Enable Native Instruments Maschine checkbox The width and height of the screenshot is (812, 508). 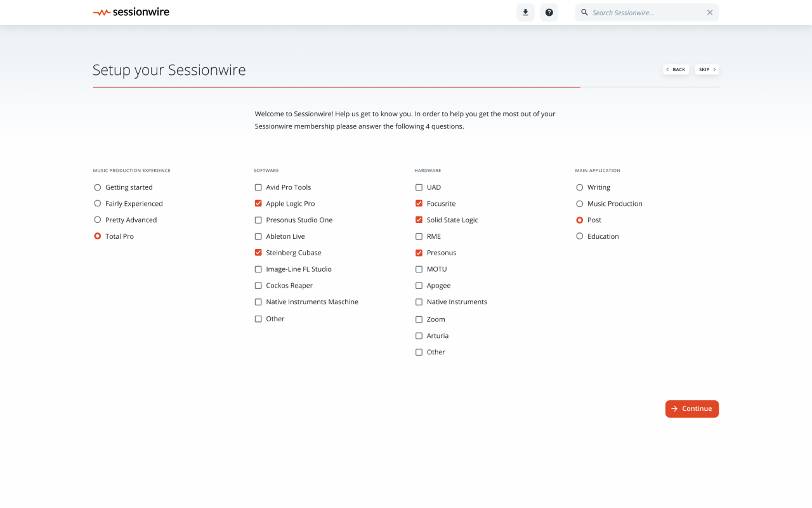coord(258,302)
